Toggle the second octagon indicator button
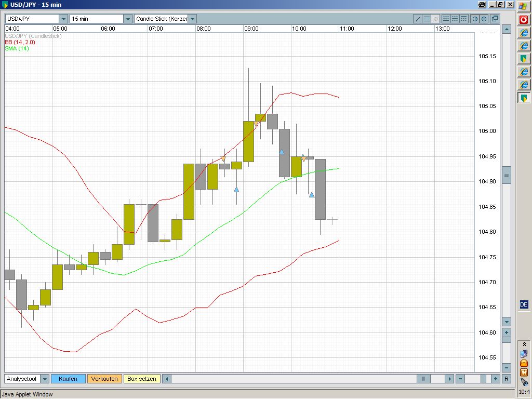Screen dimensions: 532x399 [484, 19]
